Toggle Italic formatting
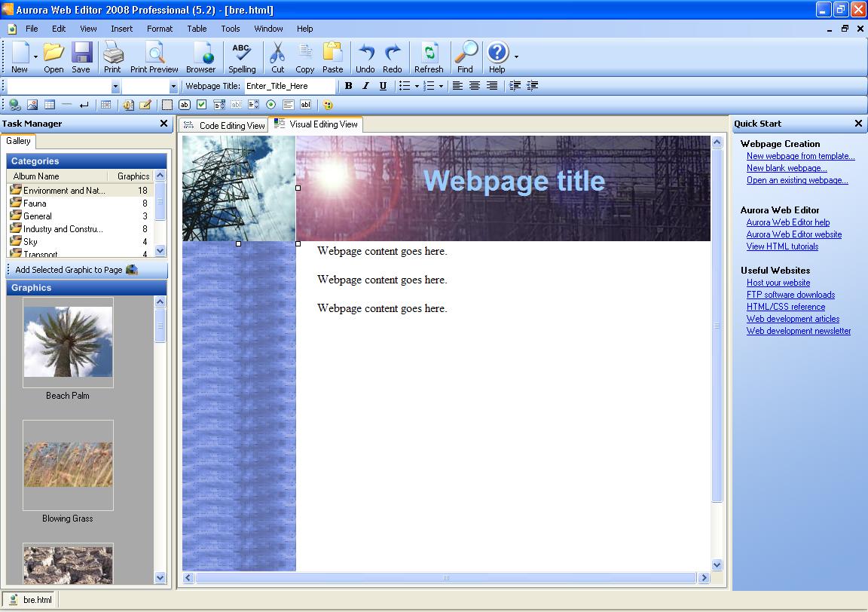 366,86
